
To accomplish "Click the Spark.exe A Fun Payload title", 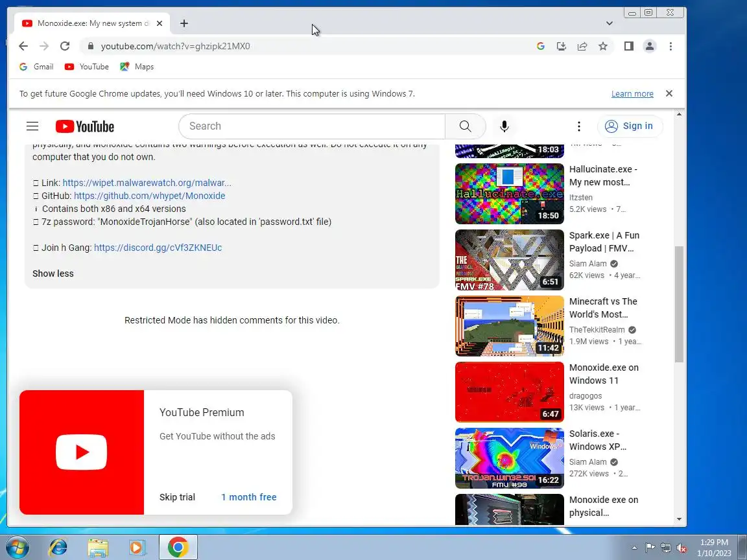I will 604,242.
